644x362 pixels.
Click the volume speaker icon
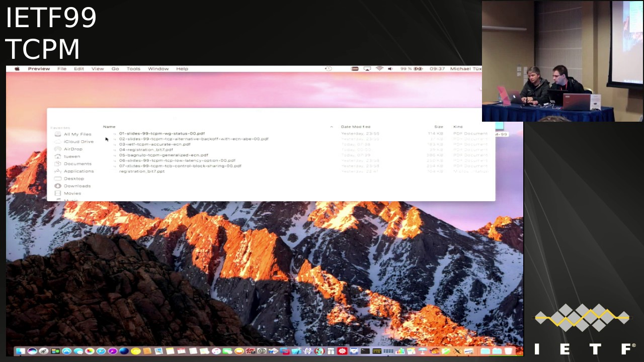(390, 69)
